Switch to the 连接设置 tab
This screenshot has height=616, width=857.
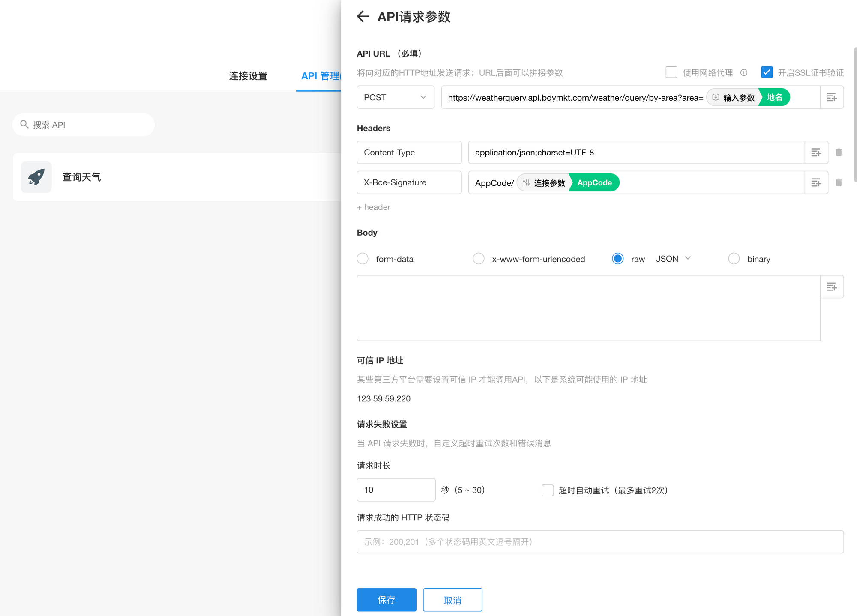248,76
